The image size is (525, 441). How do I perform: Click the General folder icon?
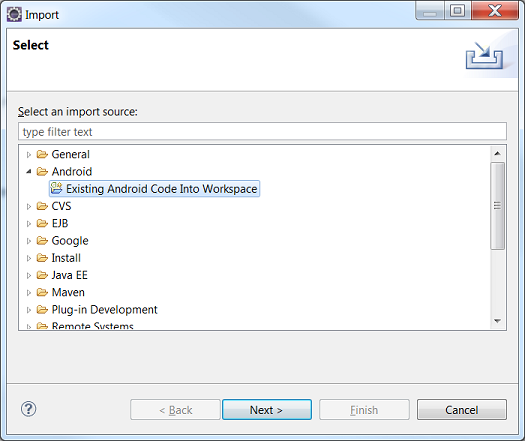click(x=42, y=154)
